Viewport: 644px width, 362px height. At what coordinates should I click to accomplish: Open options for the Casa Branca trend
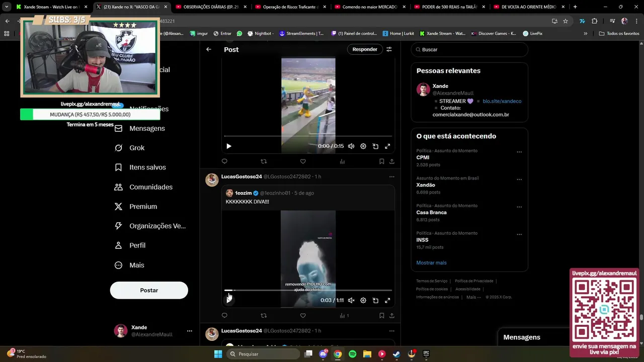point(519,207)
